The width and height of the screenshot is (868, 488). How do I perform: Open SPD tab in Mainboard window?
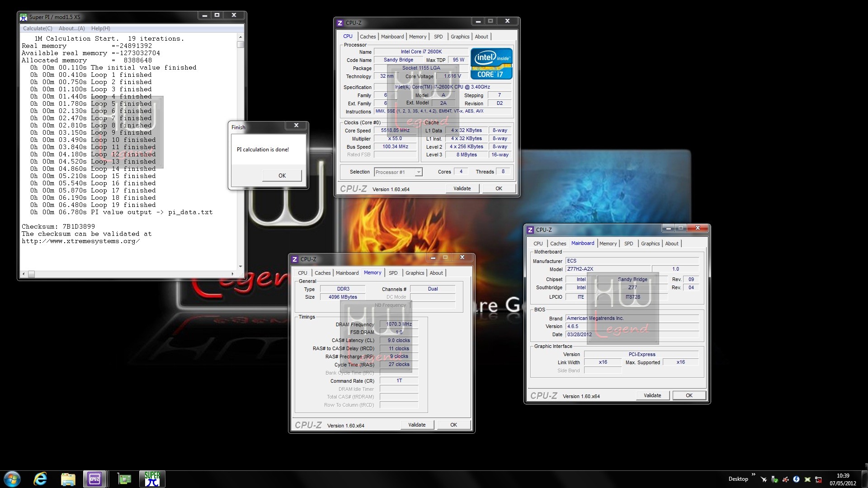coord(628,244)
